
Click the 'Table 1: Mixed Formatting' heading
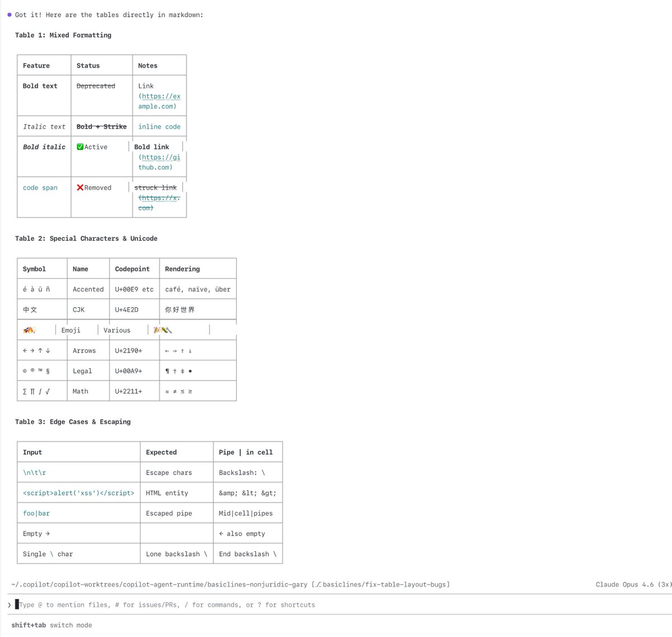coord(63,35)
